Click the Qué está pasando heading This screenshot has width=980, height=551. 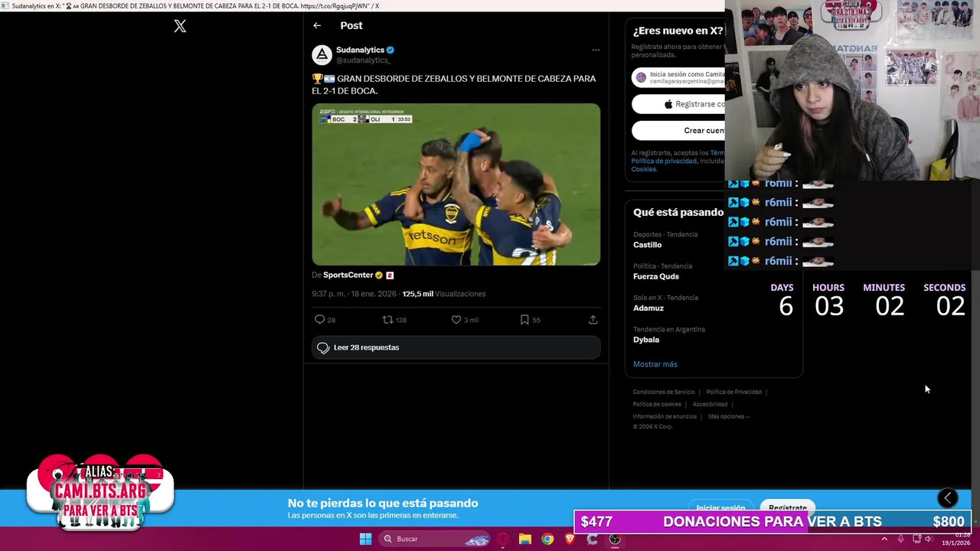click(678, 212)
